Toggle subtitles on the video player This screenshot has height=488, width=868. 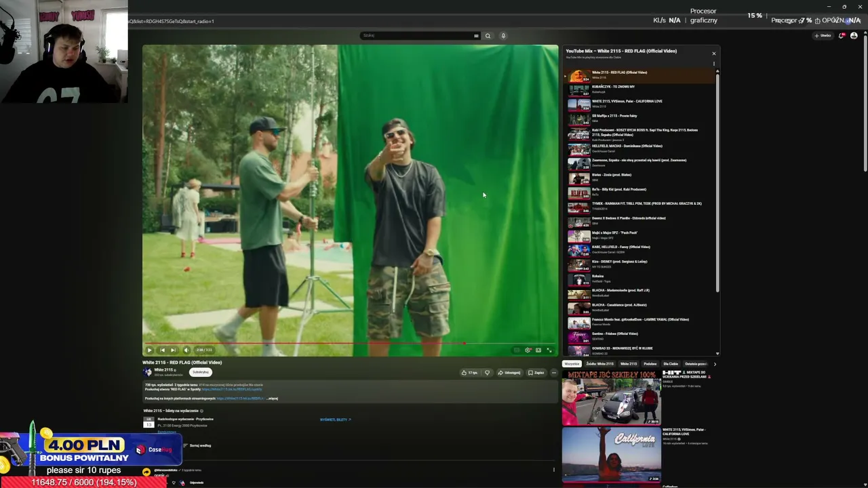click(x=517, y=350)
